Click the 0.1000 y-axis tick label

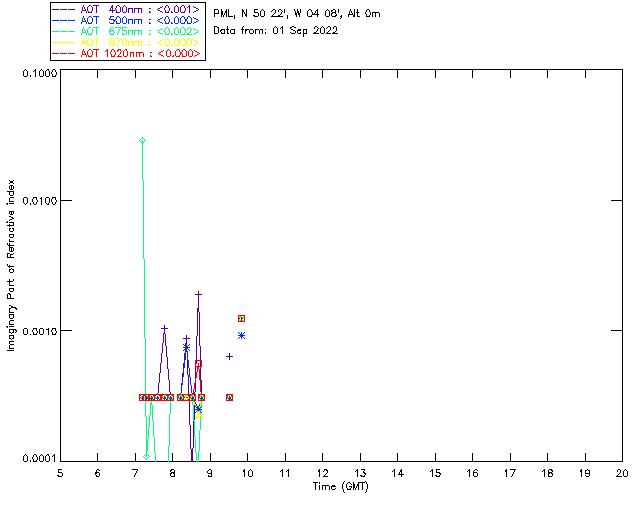coord(39,73)
